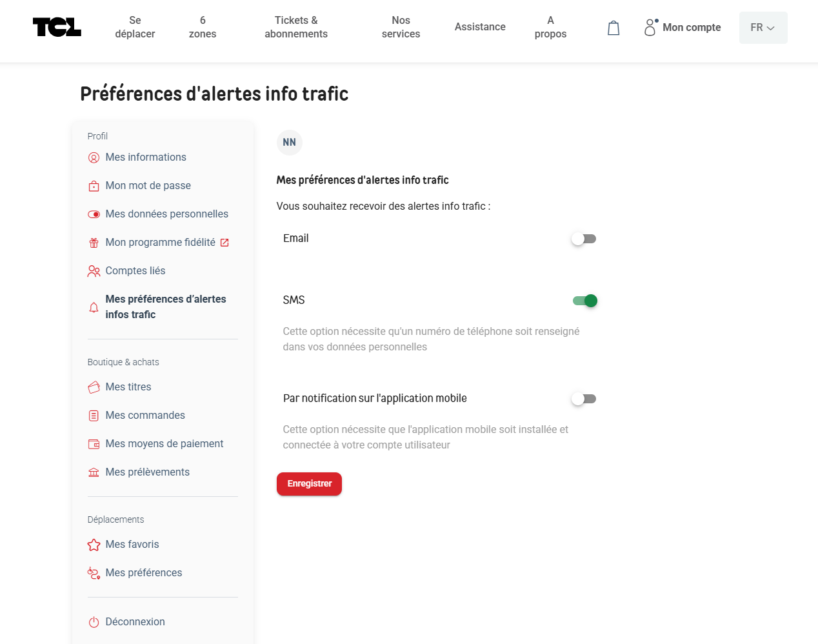Click the Mes préférences route icon
818x644 pixels.
pos(94,573)
